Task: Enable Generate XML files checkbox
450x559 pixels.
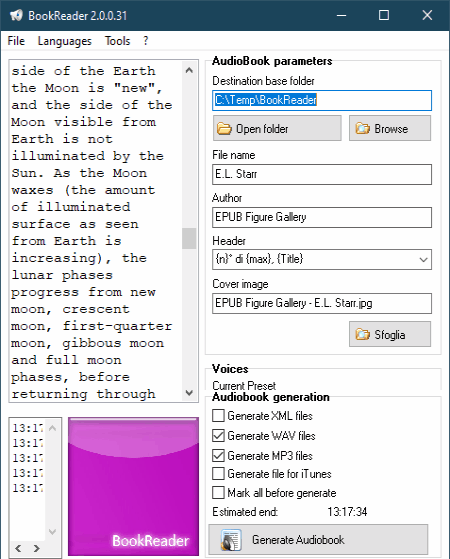Action: click(x=218, y=416)
